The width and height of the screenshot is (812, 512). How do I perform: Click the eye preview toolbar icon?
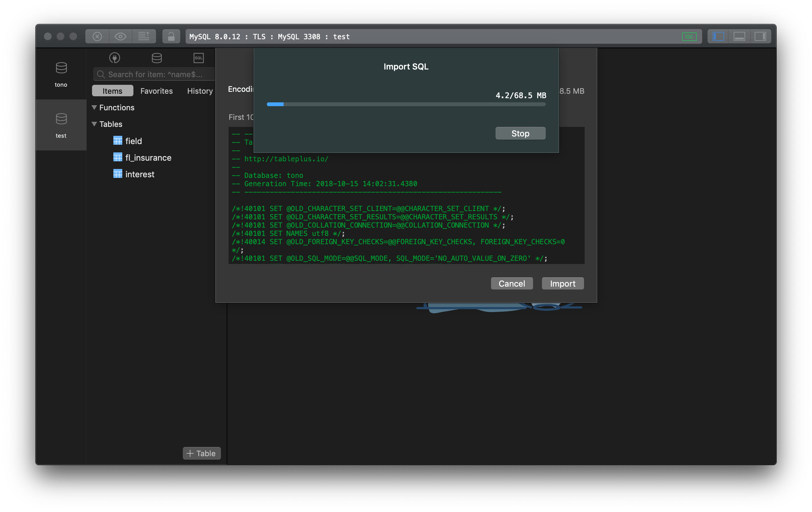coord(120,36)
